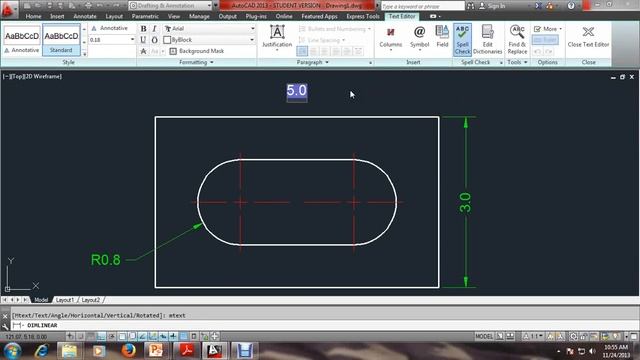Expand the text style gallery list

pyautogui.click(x=84, y=53)
